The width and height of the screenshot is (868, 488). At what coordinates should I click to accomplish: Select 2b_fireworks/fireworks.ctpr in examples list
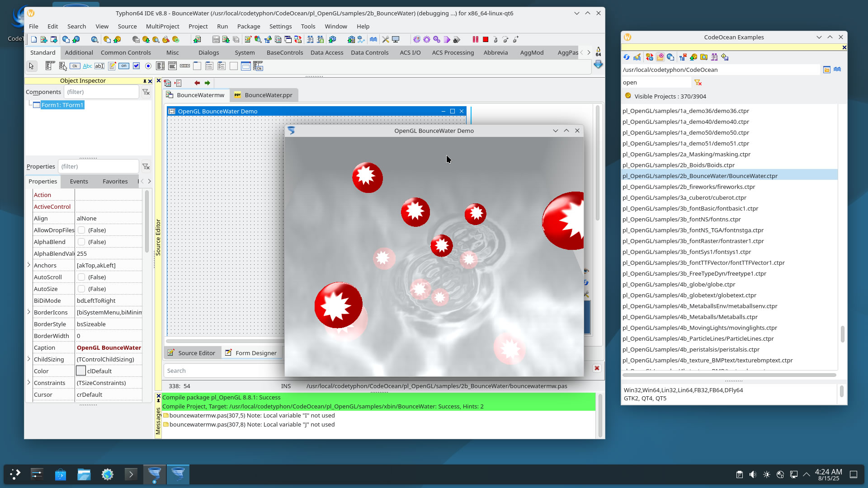point(689,187)
